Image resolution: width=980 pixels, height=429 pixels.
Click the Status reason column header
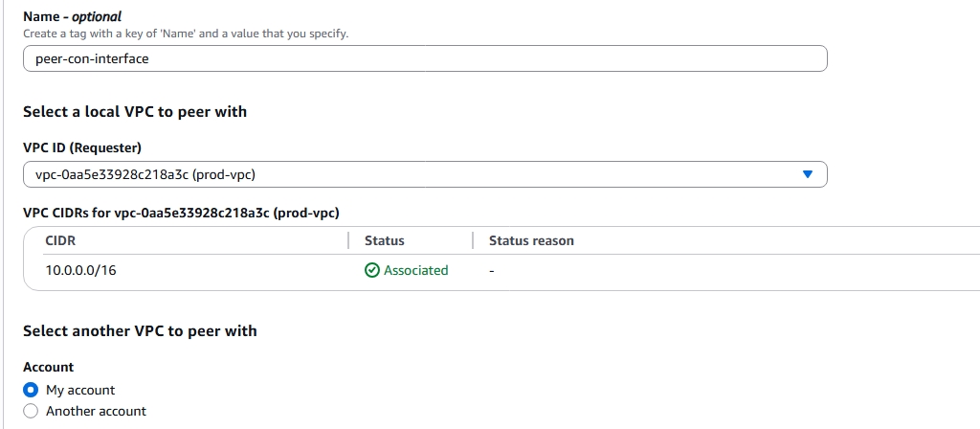point(531,240)
